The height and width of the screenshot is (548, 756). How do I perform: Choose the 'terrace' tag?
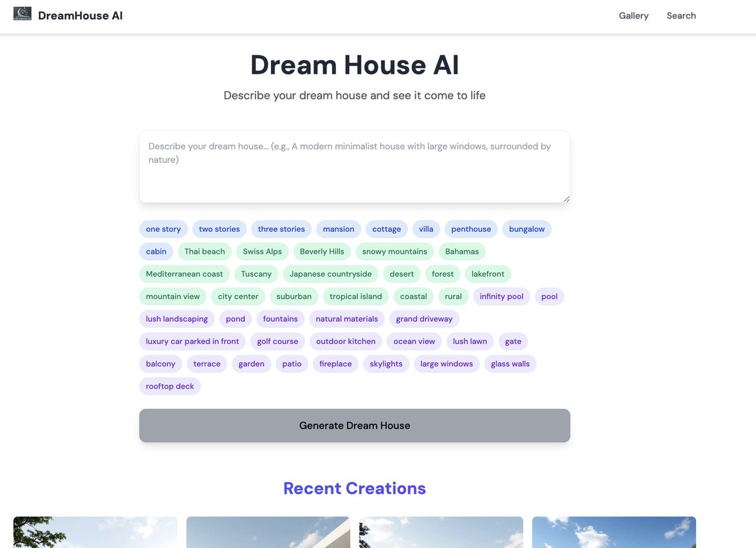pos(207,364)
